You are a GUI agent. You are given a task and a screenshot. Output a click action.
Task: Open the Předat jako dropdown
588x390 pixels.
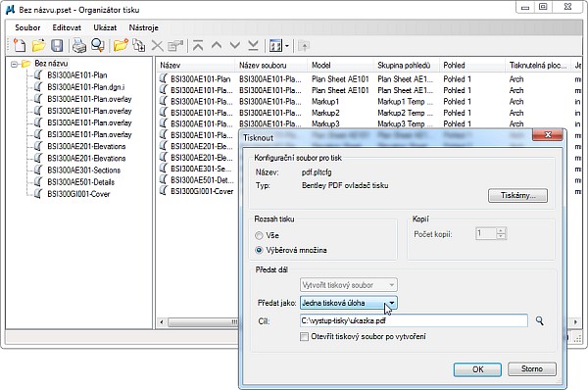(x=348, y=303)
